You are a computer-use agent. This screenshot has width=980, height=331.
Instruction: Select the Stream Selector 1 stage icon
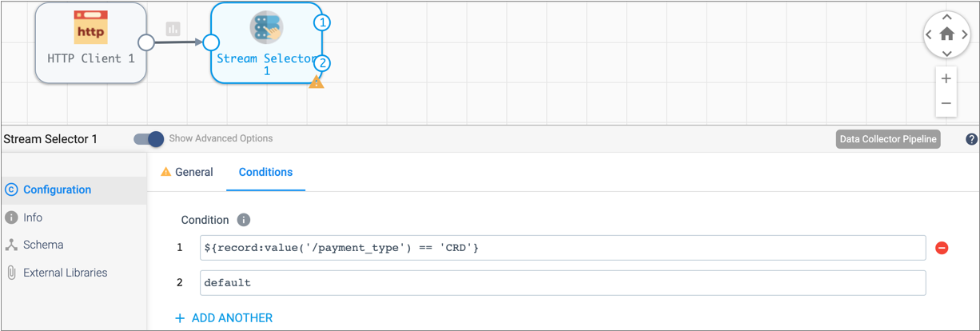click(266, 28)
